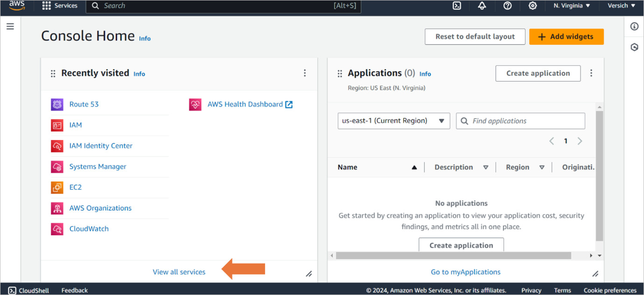Open the Route 53 link
Viewport: 644px width, 295px height.
coord(84,104)
